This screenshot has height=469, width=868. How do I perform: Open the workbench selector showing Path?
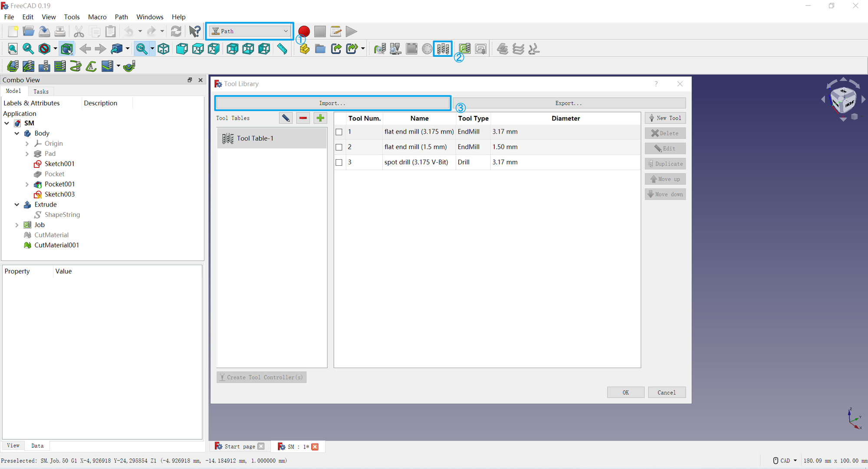point(250,31)
